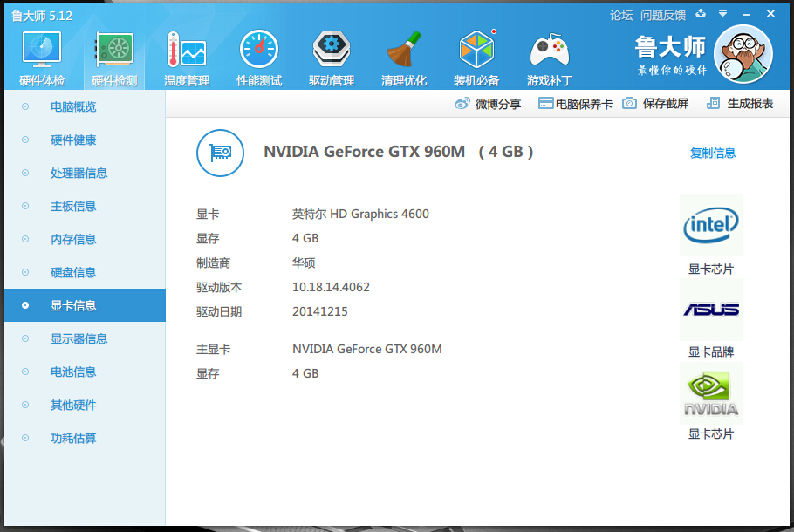
Task: Click the download tray icon in title bar
Action: tap(701, 14)
